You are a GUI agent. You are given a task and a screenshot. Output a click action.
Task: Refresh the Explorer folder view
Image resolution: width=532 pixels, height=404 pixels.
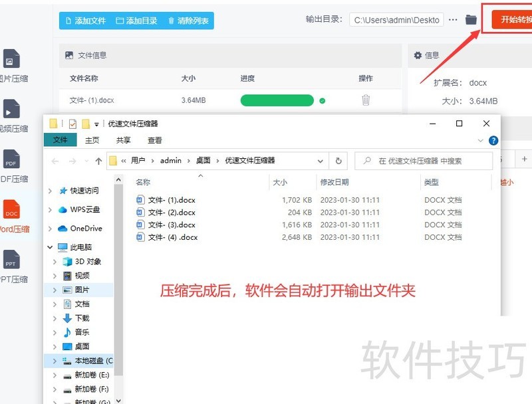pos(338,161)
